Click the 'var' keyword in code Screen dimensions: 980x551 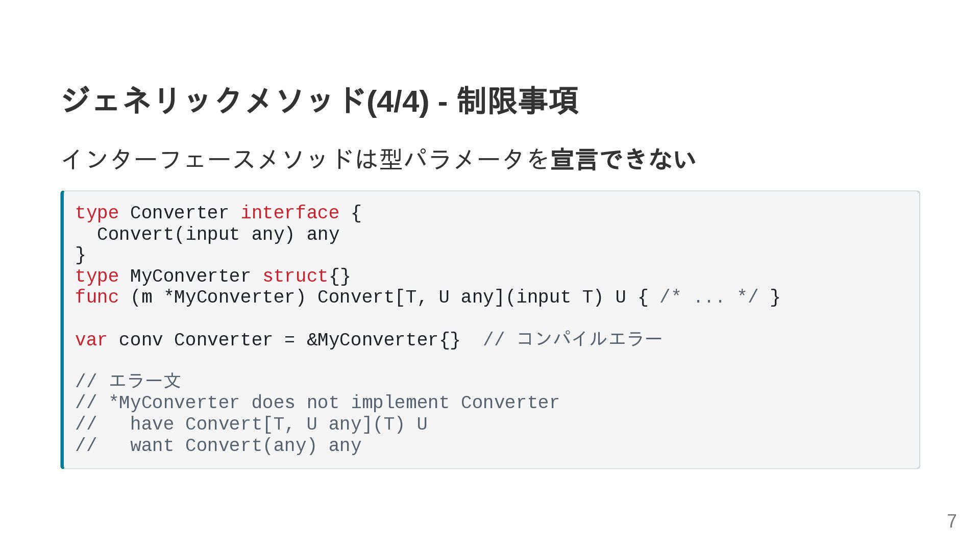click(x=91, y=340)
